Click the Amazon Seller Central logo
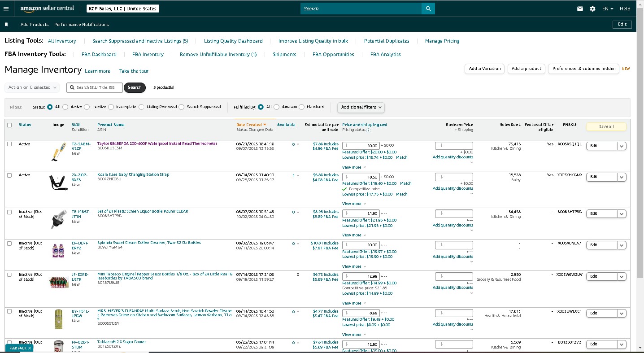This screenshot has width=644, height=353. (x=47, y=9)
